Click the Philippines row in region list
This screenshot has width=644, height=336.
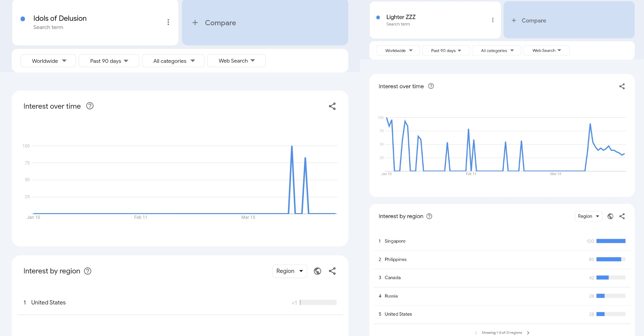pos(395,259)
